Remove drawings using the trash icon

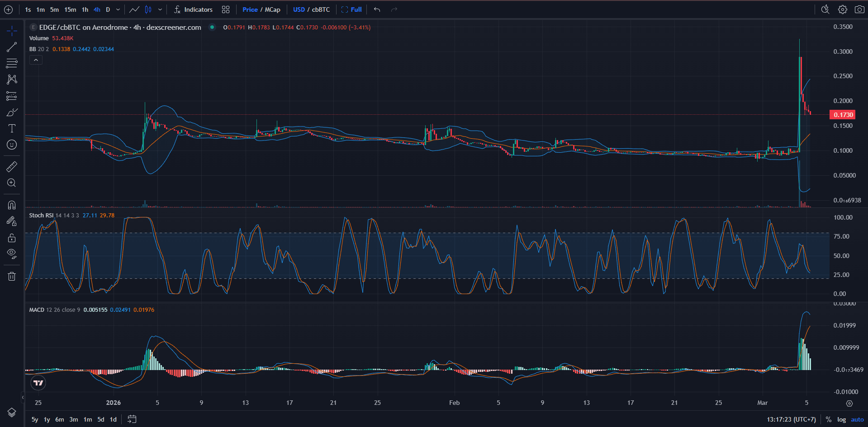click(11, 276)
